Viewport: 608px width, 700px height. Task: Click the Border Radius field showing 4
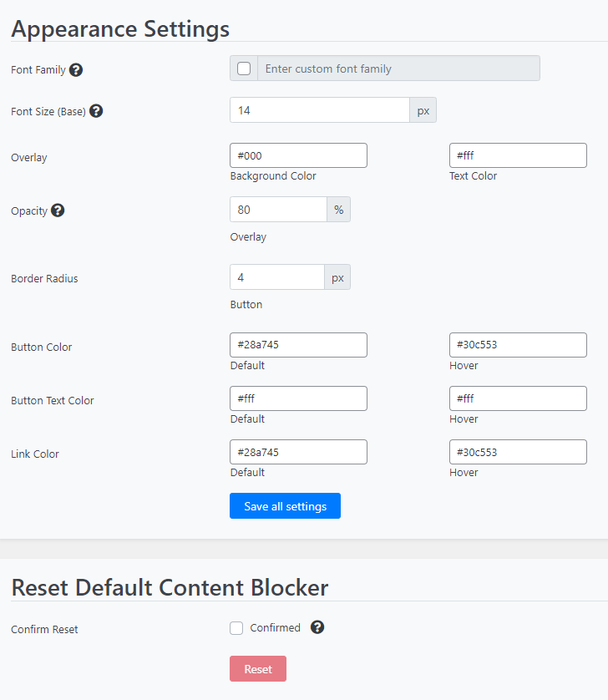tap(277, 276)
